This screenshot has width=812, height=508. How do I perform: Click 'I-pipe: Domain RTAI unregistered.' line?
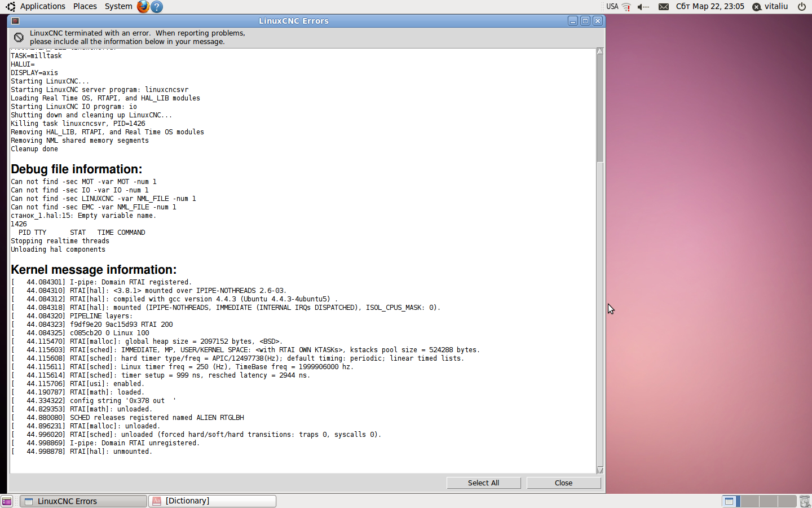(x=105, y=443)
